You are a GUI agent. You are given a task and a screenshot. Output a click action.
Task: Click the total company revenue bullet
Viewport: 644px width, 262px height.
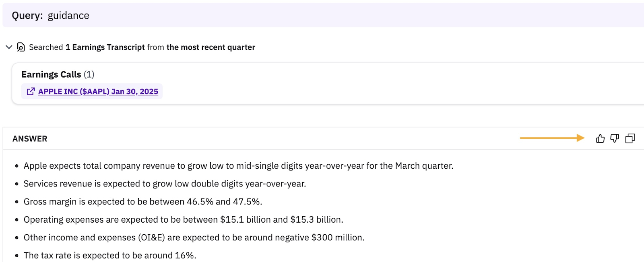238,166
